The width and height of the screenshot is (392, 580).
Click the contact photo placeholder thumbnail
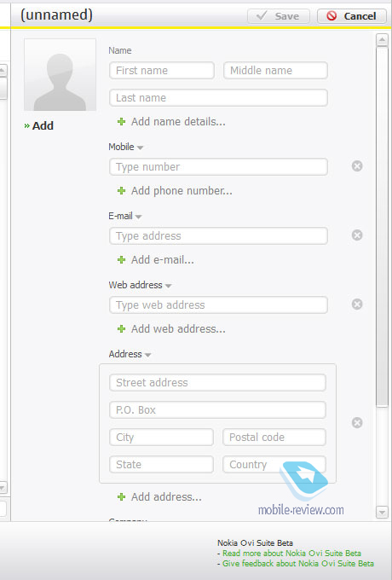[x=60, y=75]
